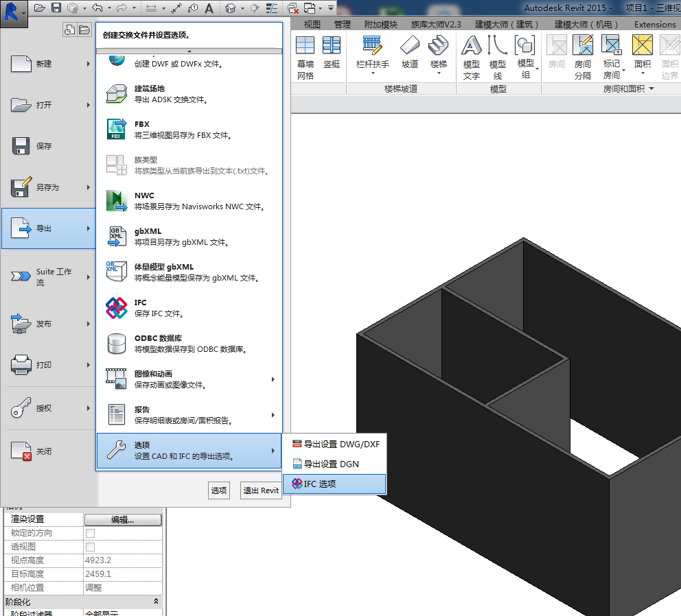Click the 相机位置 调整 value cell
This screenshot has height=616, width=681.
point(123,588)
